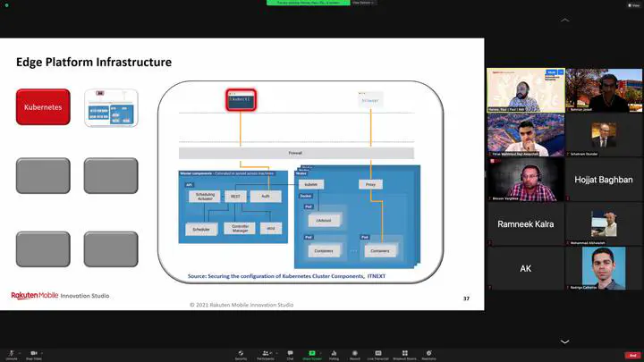Open the Participants panel

coord(266,353)
